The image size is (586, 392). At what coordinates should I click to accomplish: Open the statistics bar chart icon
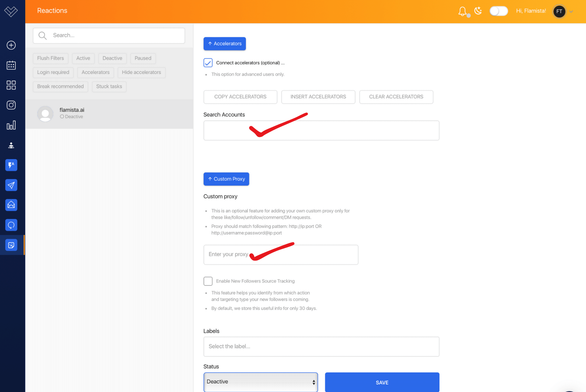11,125
